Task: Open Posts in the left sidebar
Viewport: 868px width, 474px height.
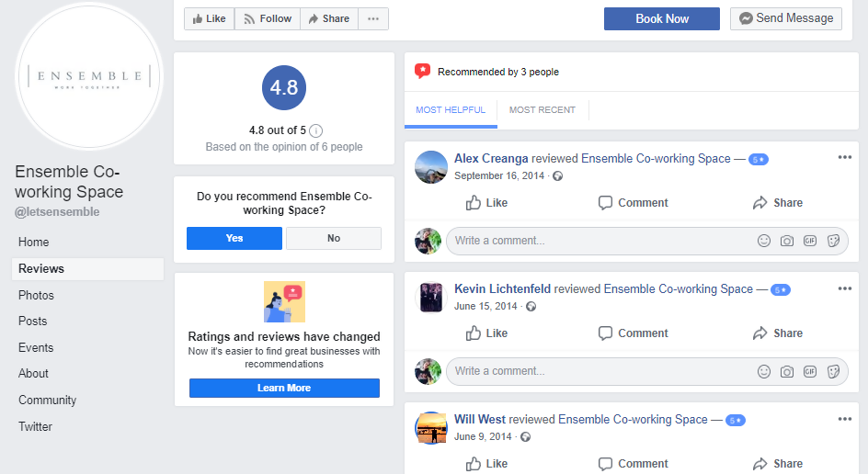Action: [x=33, y=322]
